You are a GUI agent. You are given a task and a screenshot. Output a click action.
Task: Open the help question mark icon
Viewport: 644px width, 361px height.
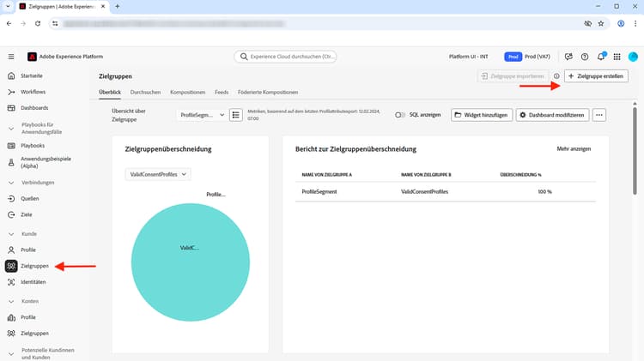[585, 57]
